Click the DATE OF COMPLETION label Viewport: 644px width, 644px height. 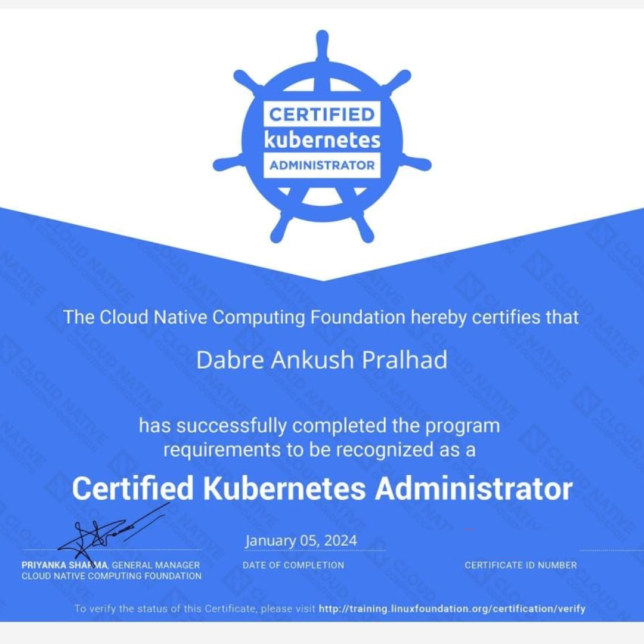(x=293, y=565)
